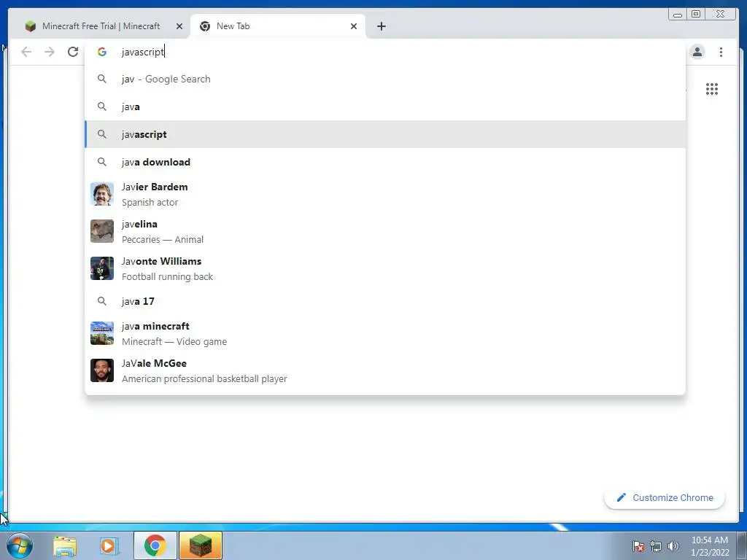Image resolution: width=747 pixels, height=560 pixels.
Task: Click the Javier Bardem thumbnail photo
Action: point(102,194)
